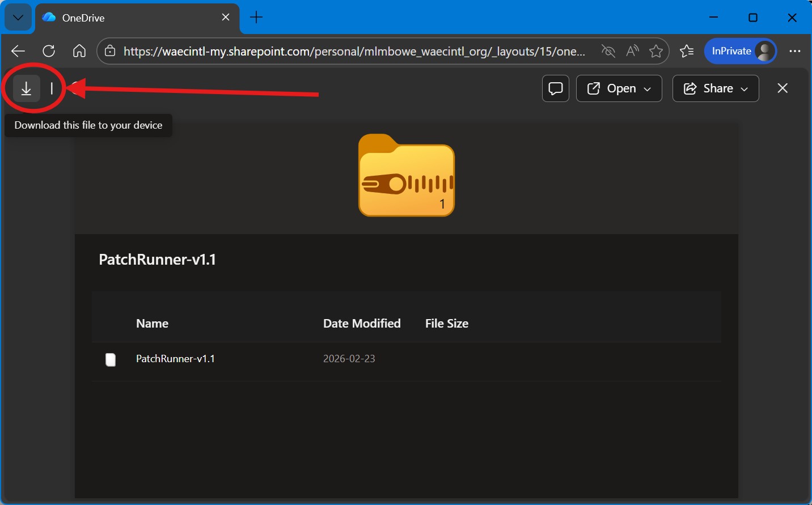Screen dimensions: 812x505
Task: Select the PatchRunner-v1.1 file checkbox
Action: tap(111, 359)
